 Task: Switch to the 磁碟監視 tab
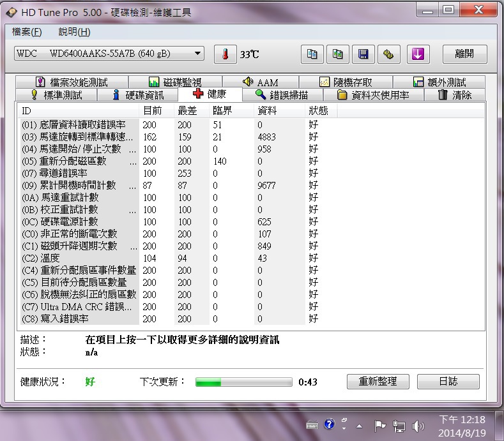(175, 82)
